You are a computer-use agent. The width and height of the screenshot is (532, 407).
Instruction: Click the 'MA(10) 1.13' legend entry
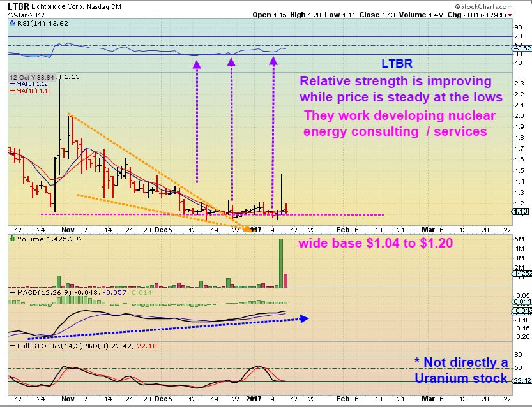(30, 91)
